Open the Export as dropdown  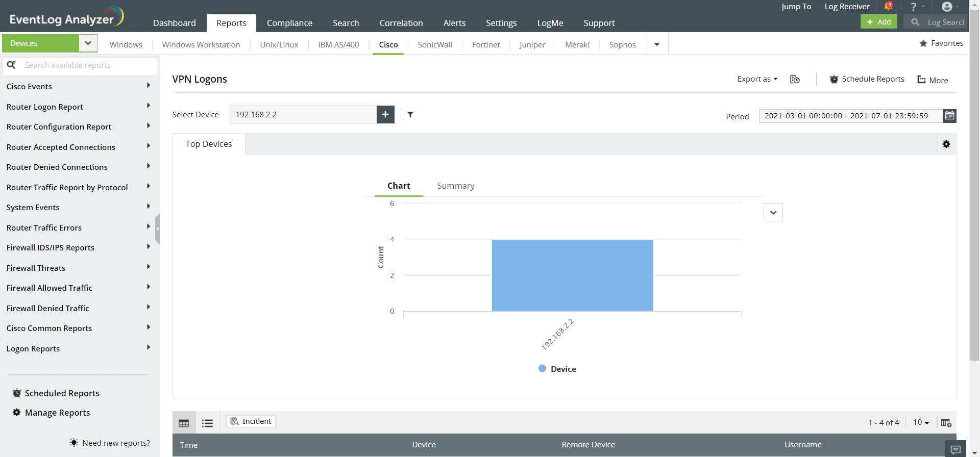[x=757, y=79]
